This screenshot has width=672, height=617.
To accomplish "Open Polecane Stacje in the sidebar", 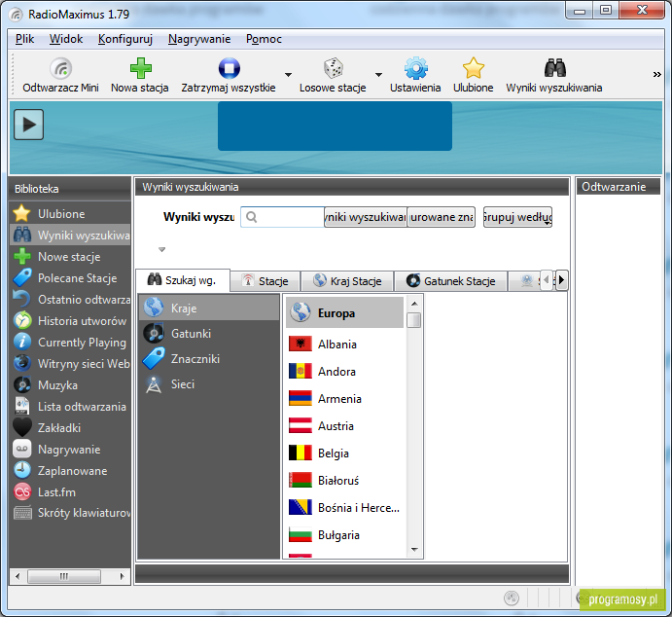I will 70,277.
